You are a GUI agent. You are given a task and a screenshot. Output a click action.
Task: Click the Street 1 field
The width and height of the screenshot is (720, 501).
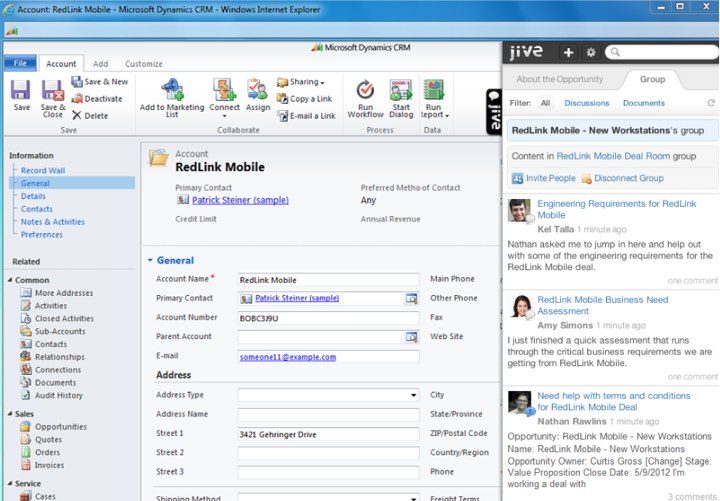click(x=328, y=434)
